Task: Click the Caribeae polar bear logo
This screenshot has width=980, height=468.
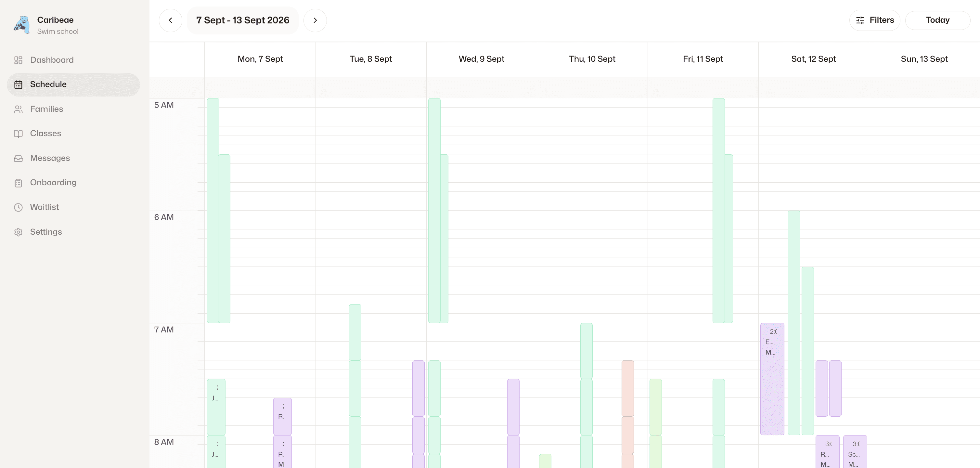Action: click(x=22, y=25)
